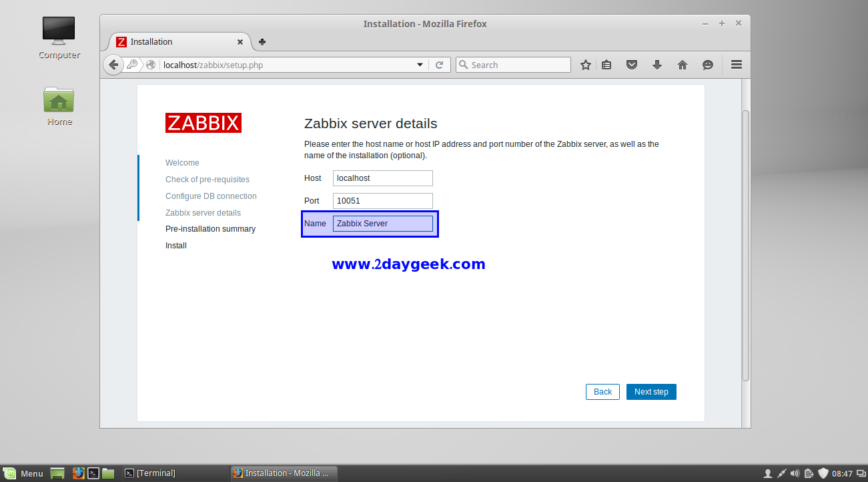
Task: Click the Zabbix server details step
Action: tap(203, 213)
